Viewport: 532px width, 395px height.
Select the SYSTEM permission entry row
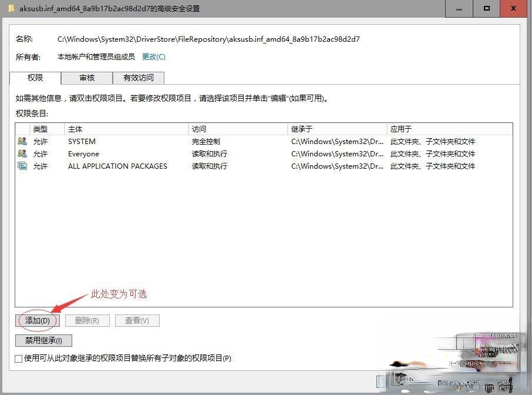(176, 141)
